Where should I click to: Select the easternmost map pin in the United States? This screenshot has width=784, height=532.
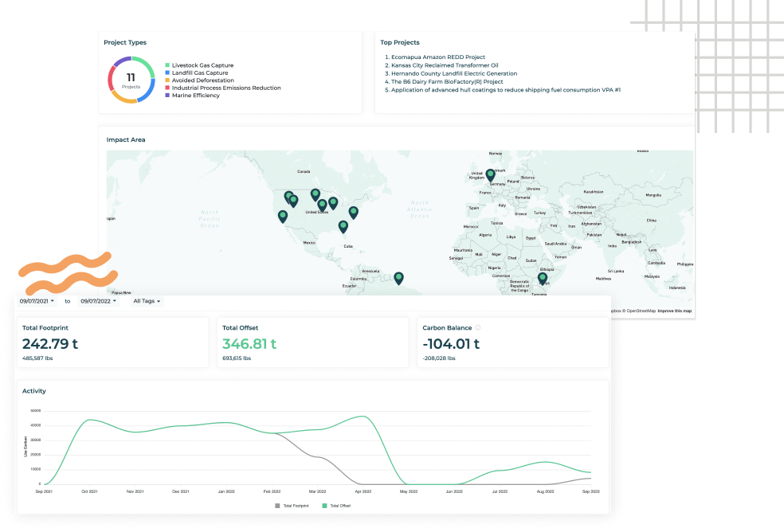tap(354, 212)
